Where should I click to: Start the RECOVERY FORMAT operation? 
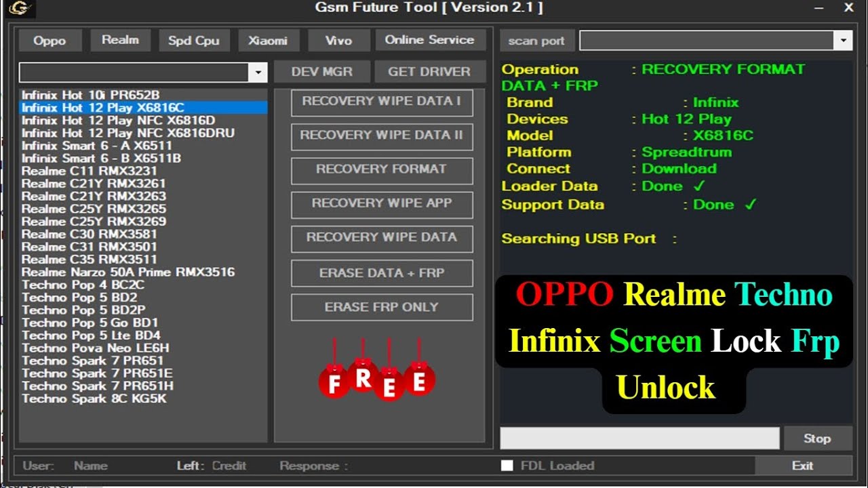click(382, 169)
